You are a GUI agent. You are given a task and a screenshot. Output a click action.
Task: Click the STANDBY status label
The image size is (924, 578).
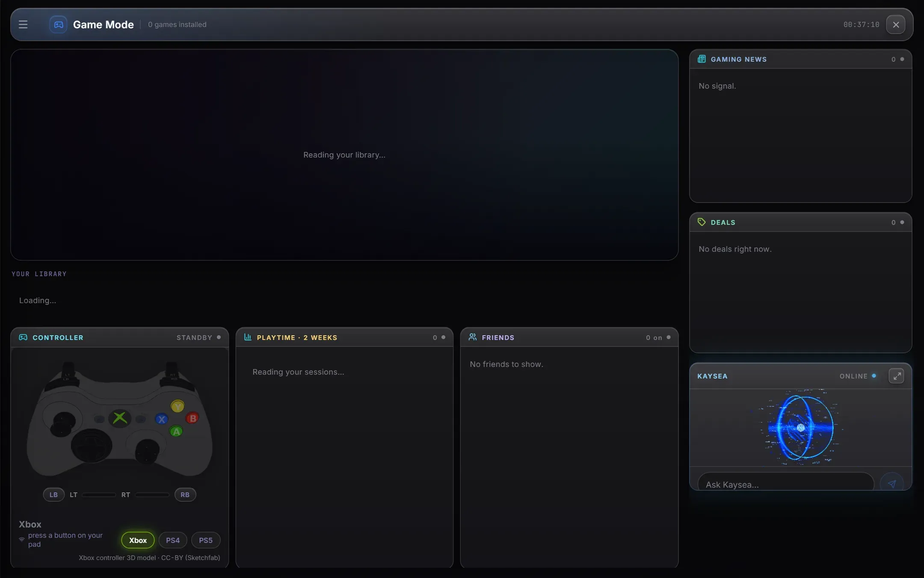(x=194, y=338)
